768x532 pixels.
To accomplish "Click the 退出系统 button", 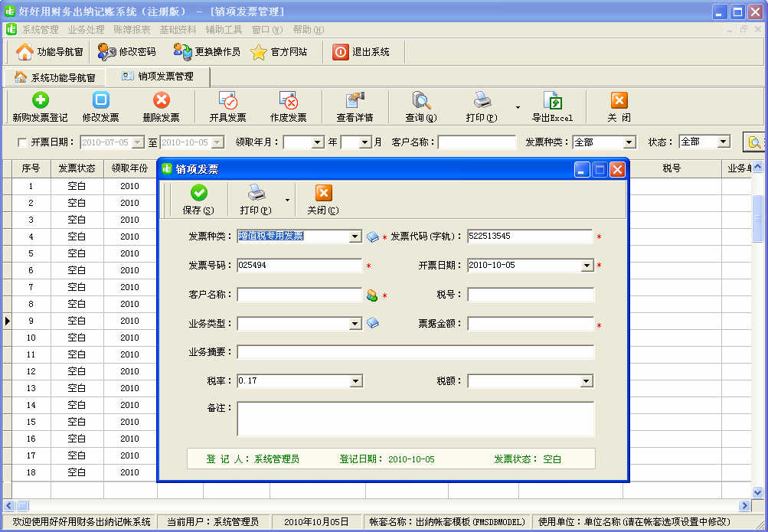I will pyautogui.click(x=361, y=52).
